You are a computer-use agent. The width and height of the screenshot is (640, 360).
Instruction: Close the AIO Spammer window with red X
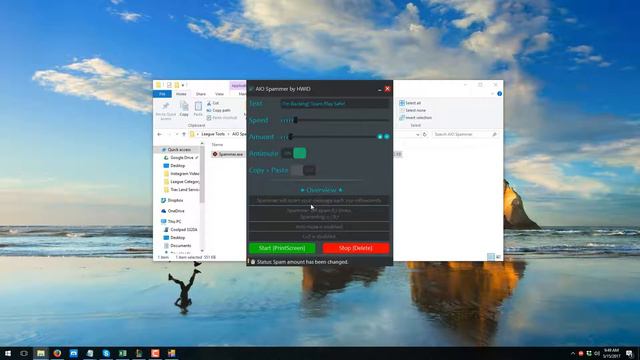pos(387,89)
